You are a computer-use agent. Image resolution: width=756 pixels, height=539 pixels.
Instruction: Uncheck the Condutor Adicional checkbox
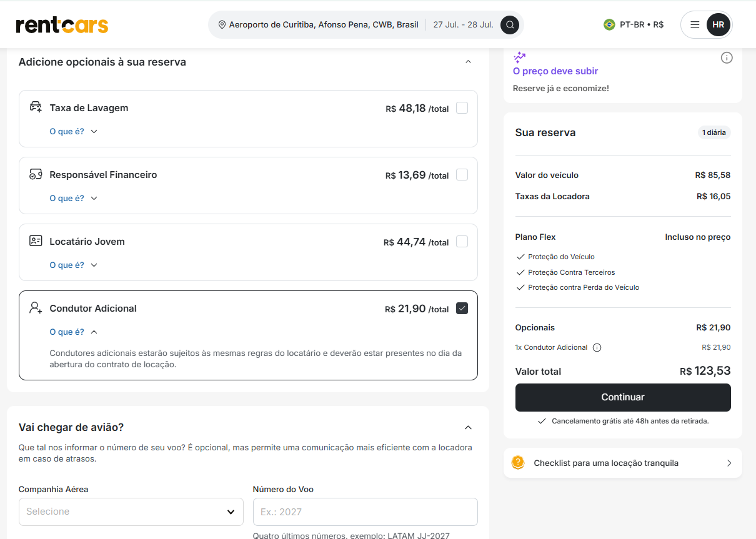point(462,308)
